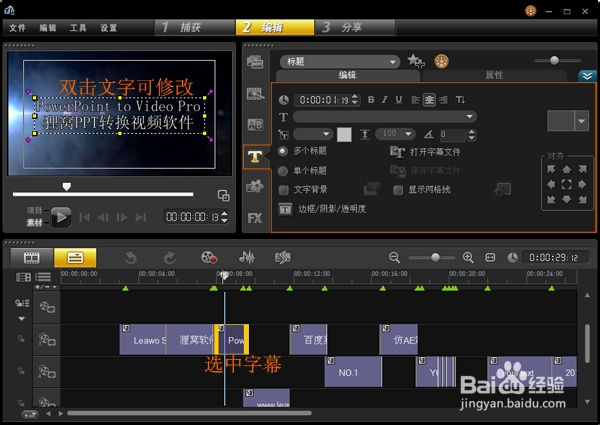The width and height of the screenshot is (600, 425).
Task: Switch to storyboard view button
Action: (32, 258)
